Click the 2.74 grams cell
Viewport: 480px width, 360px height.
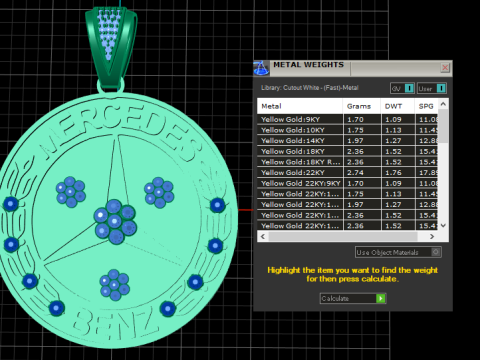pos(362,173)
